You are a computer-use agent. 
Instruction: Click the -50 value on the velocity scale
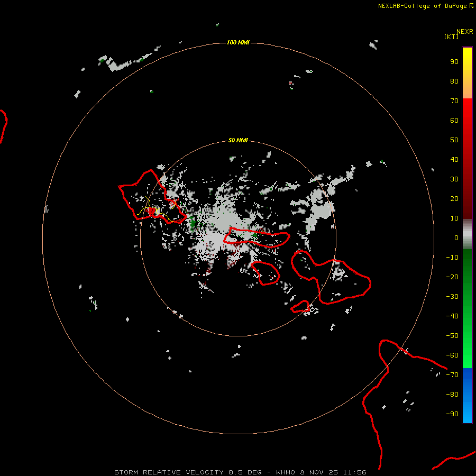pyautogui.click(x=452, y=336)
